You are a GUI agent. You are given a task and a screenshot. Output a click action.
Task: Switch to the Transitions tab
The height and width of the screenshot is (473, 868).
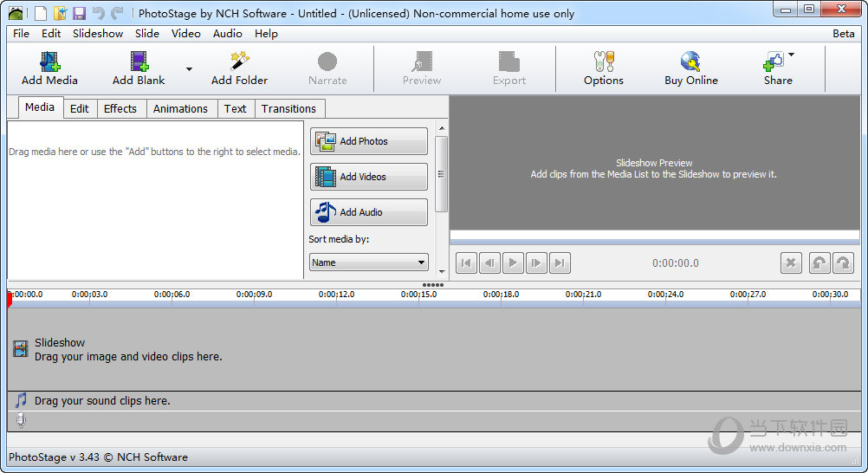click(x=288, y=109)
